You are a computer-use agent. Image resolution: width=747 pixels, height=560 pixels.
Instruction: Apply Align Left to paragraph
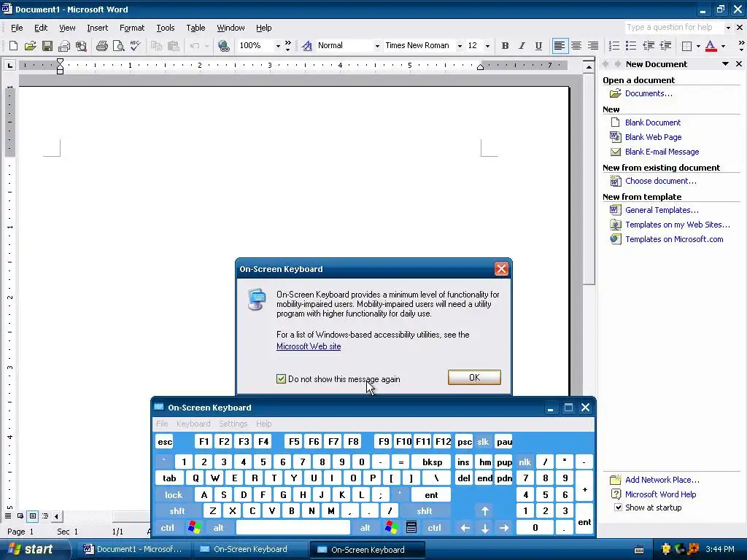pyautogui.click(x=560, y=46)
